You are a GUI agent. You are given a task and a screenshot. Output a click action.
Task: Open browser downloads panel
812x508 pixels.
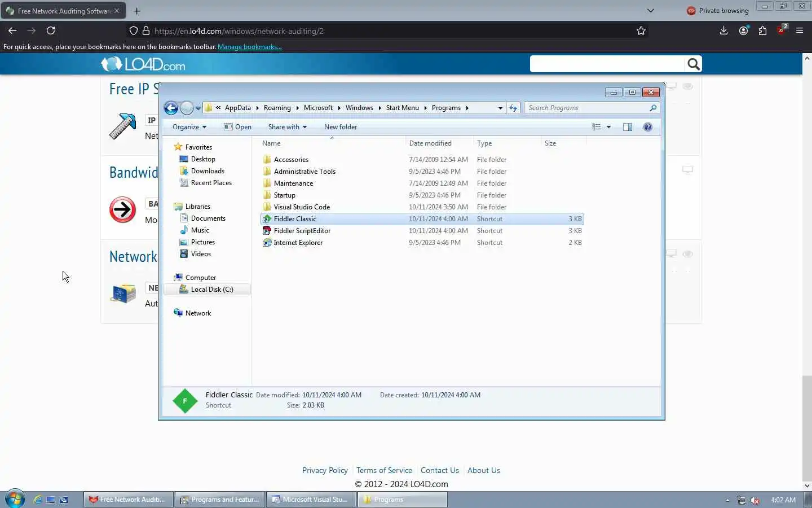723,30
